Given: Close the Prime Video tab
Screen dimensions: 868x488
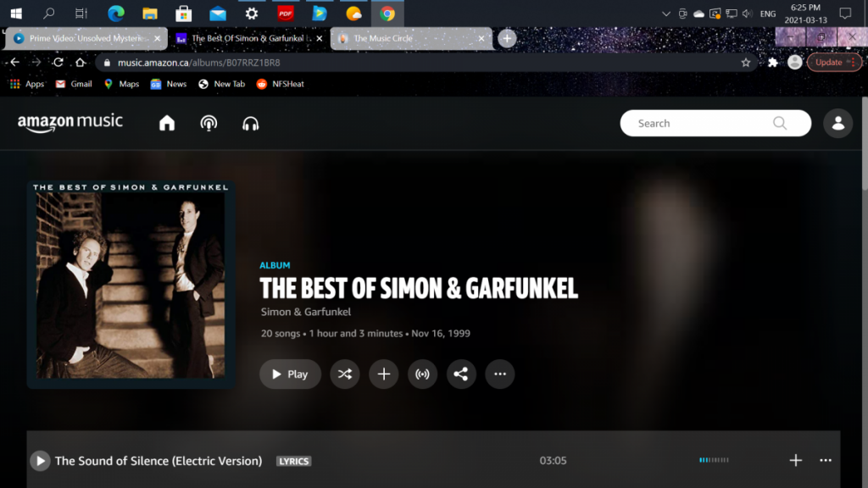Looking at the screenshot, I should pos(157,38).
